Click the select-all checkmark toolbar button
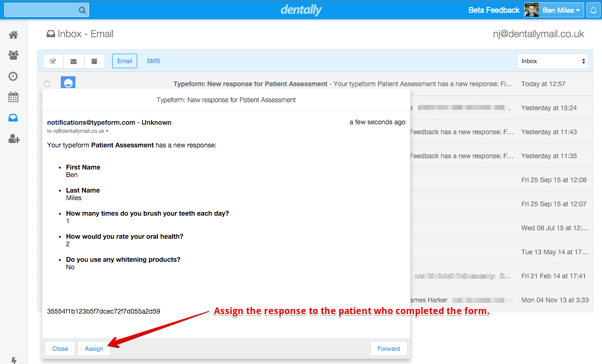Image resolution: width=602 pixels, height=364 pixels. (53, 61)
